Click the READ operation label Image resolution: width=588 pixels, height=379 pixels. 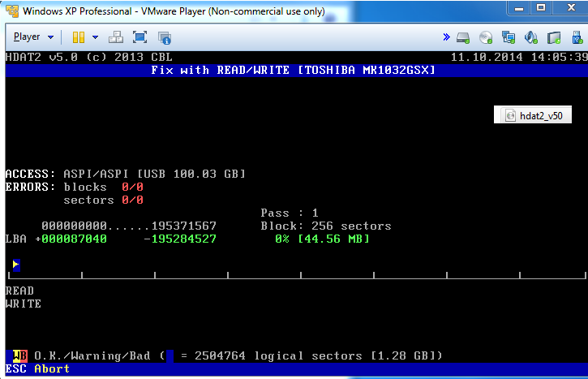tap(19, 291)
